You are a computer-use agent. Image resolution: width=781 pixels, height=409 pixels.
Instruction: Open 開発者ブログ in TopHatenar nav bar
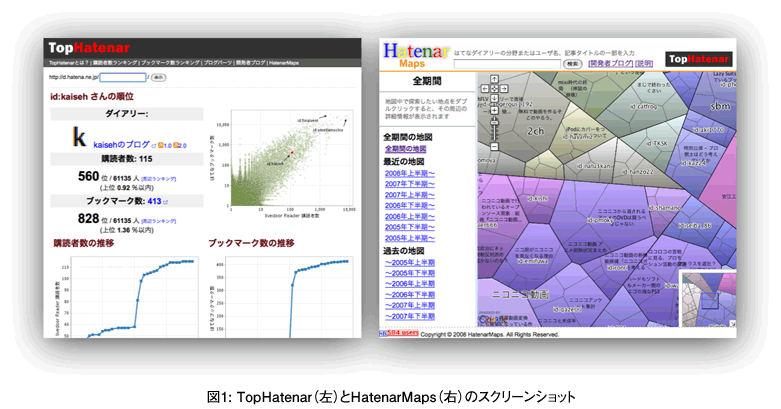point(251,63)
